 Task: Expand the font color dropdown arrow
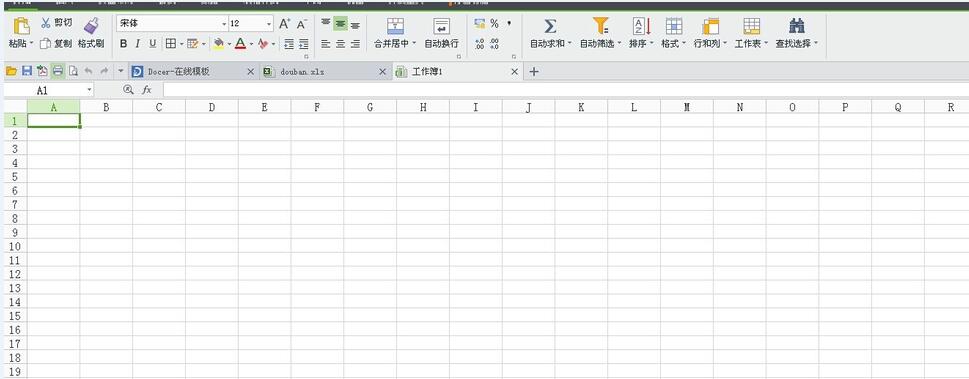pos(252,45)
